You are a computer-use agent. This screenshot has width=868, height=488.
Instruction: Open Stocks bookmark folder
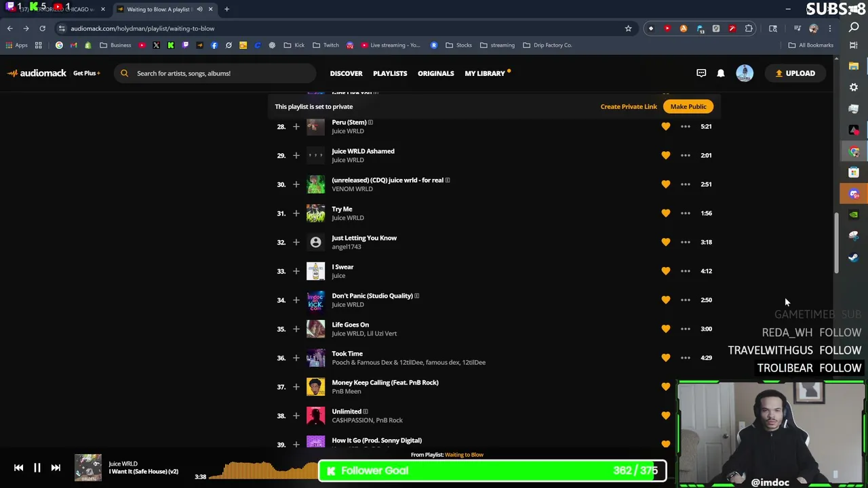[x=458, y=45]
